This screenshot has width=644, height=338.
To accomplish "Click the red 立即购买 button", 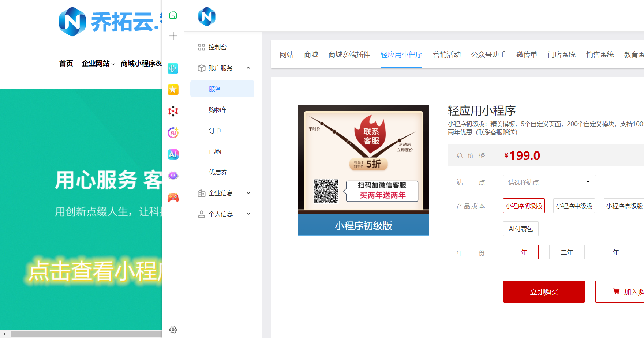I will pos(544,292).
